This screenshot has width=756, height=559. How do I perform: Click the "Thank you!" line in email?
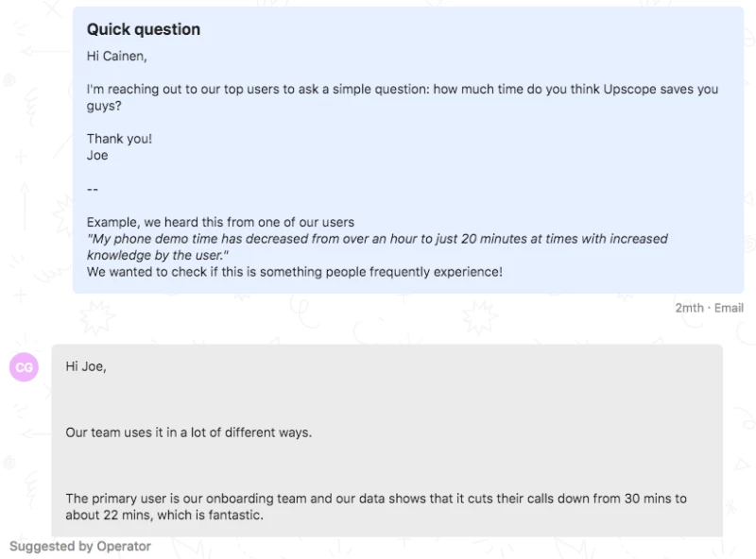click(x=119, y=139)
